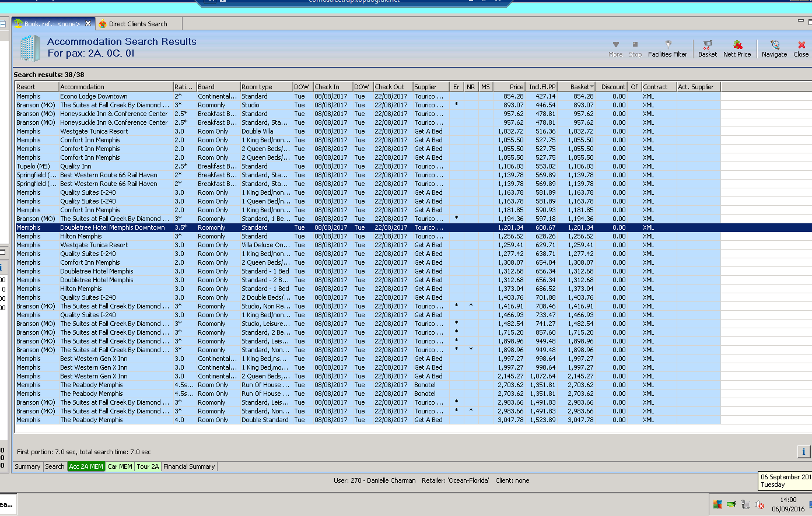Click the Room type column header

coord(266,87)
